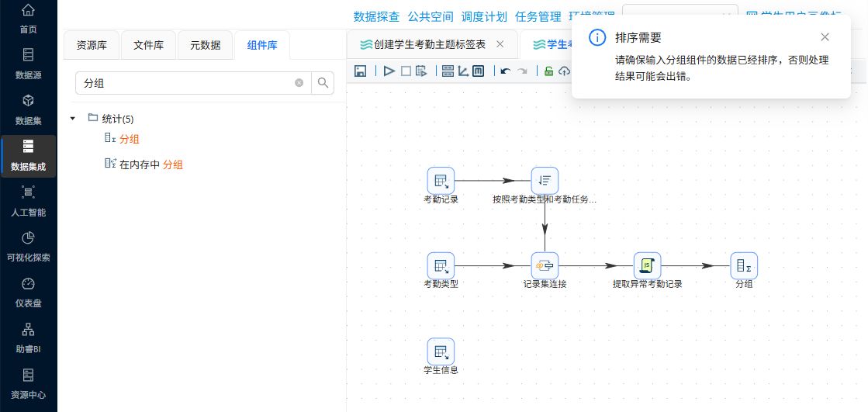868x412 pixels.
Task: Select the 记录集连接 node
Action: (x=545, y=266)
